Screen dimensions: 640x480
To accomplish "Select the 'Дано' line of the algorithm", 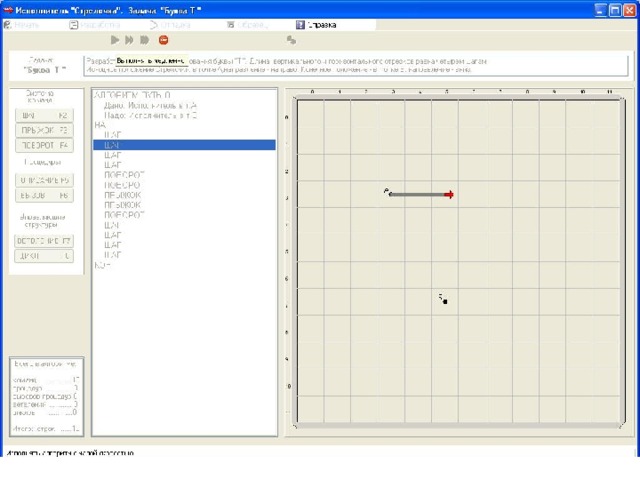I will coord(151,105).
